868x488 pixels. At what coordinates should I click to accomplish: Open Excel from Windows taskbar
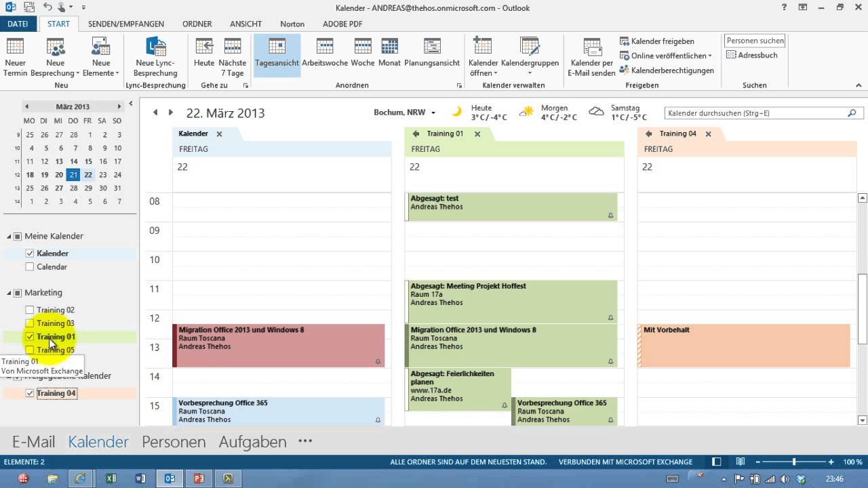coord(111,479)
